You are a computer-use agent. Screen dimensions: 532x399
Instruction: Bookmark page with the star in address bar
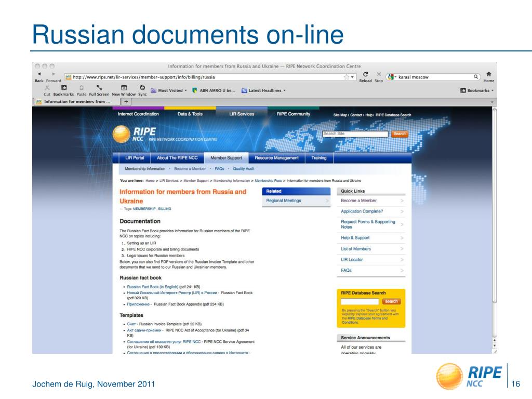346,77
